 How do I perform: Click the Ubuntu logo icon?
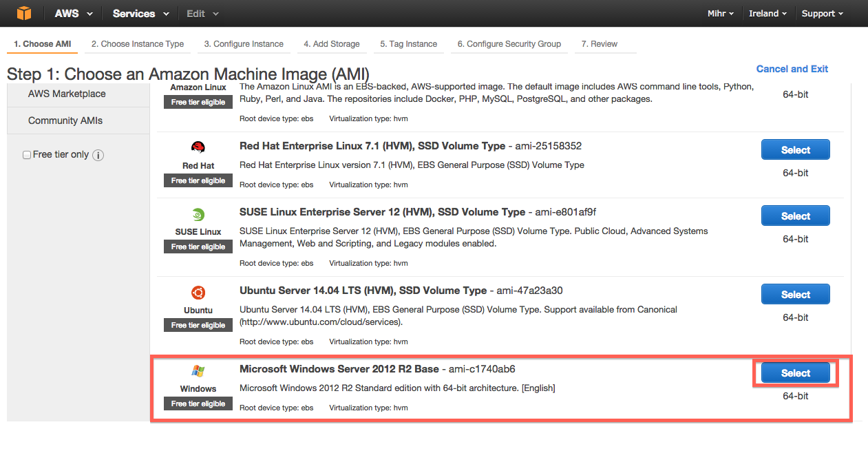198,293
